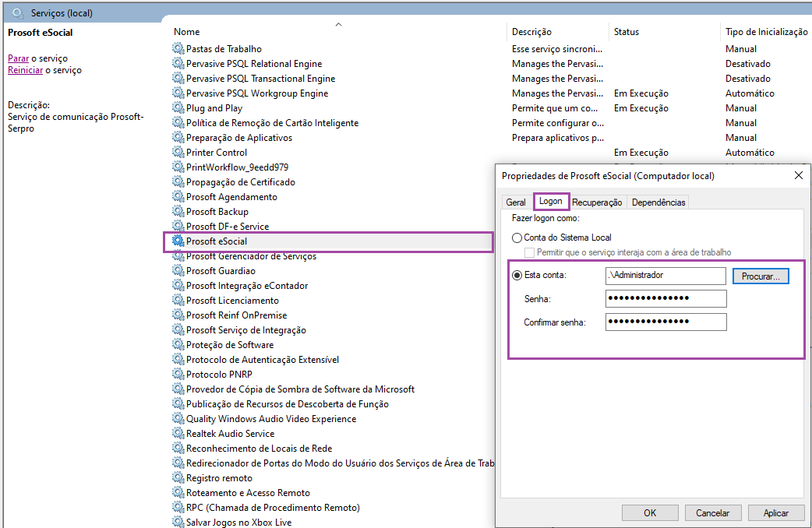
Task: Select the Reconhecimento de Locais de Rede row
Action: coord(259,449)
